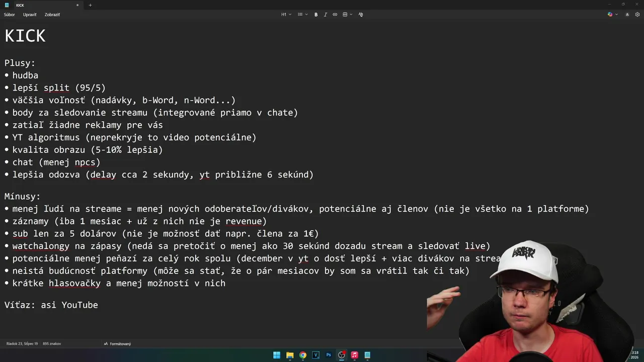644x362 pixels.
Task: Apply bold formatting with the B icon
Action: coord(316,15)
